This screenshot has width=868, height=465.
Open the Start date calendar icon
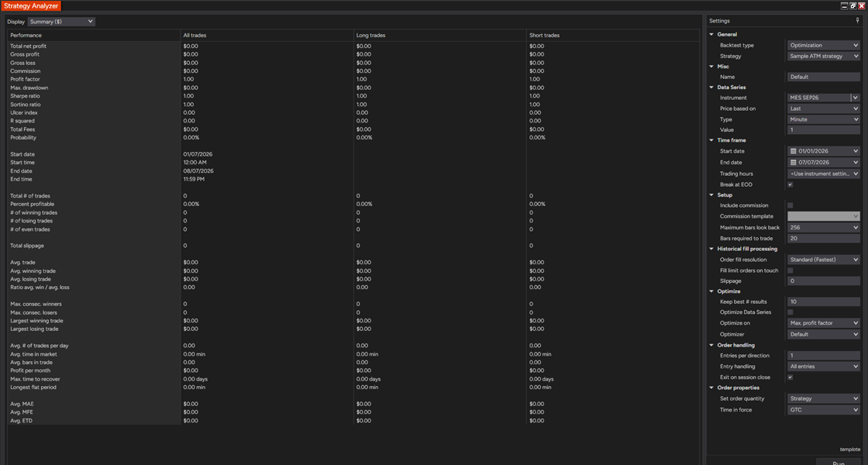coord(794,151)
